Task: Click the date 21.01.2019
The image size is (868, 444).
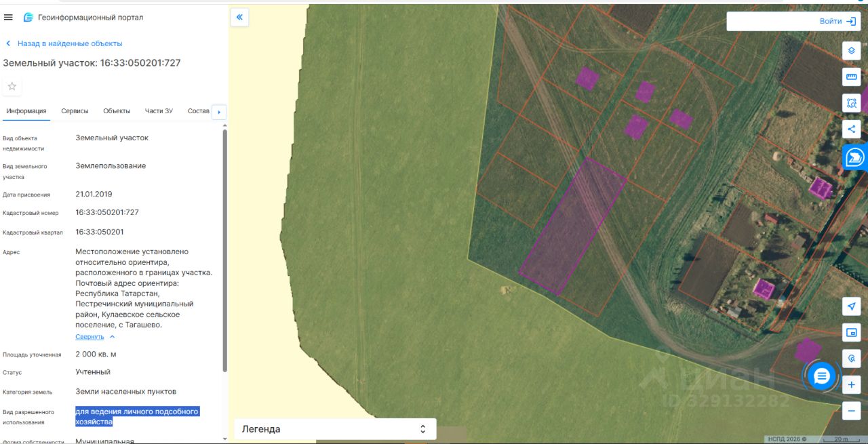Action: pyautogui.click(x=94, y=194)
